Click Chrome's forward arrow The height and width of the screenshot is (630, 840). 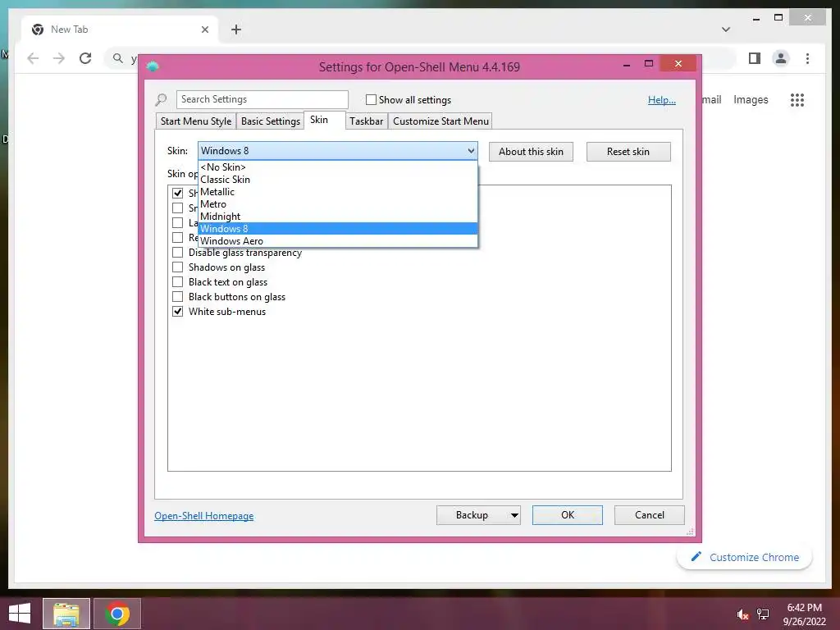point(59,58)
